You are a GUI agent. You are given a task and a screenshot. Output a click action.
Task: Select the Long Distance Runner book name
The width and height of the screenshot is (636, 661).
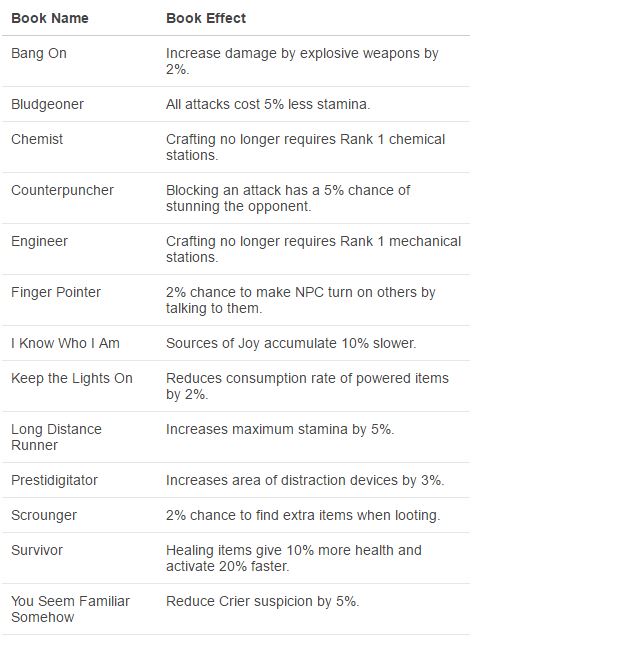56,437
